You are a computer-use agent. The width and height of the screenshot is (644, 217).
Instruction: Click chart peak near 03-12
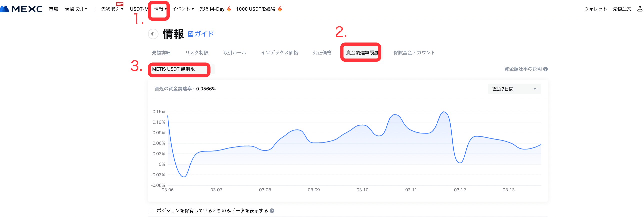click(444, 112)
